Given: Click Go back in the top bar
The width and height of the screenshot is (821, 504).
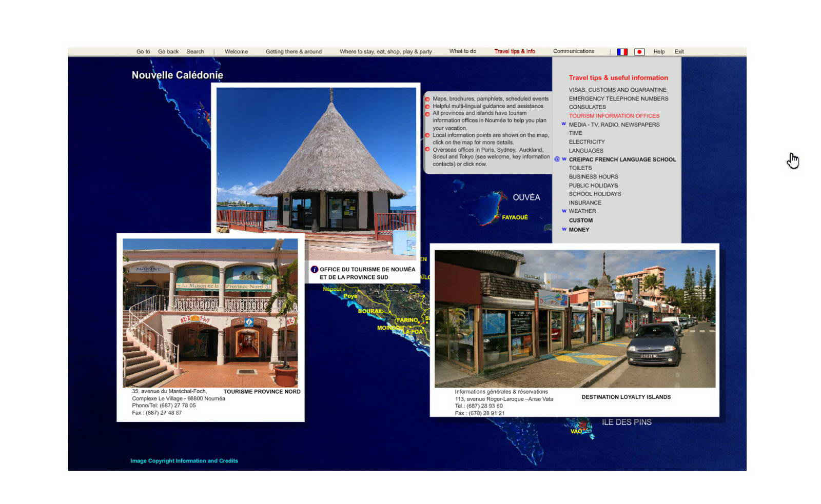Looking at the screenshot, I should [168, 52].
